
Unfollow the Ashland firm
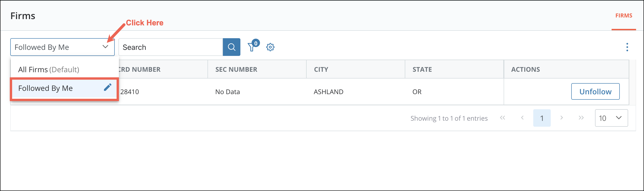(x=595, y=91)
